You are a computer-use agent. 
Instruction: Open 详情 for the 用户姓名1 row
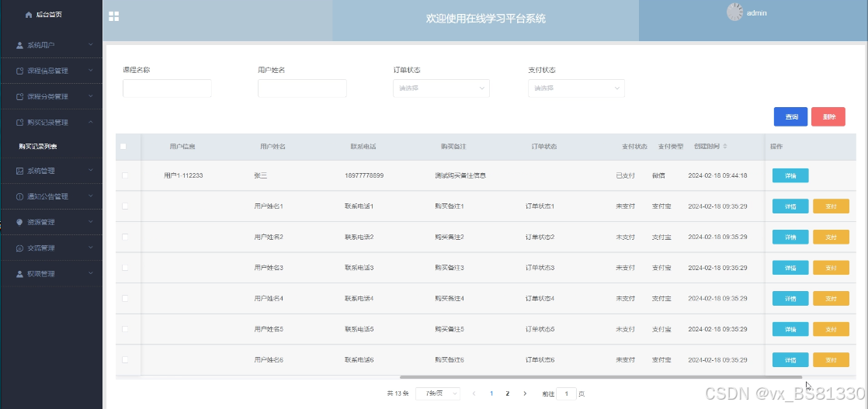click(x=790, y=206)
